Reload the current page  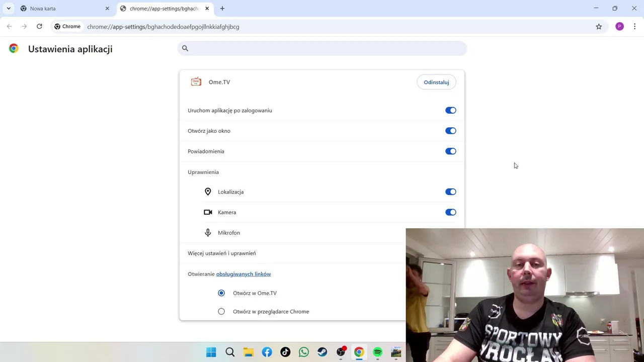[39, 27]
